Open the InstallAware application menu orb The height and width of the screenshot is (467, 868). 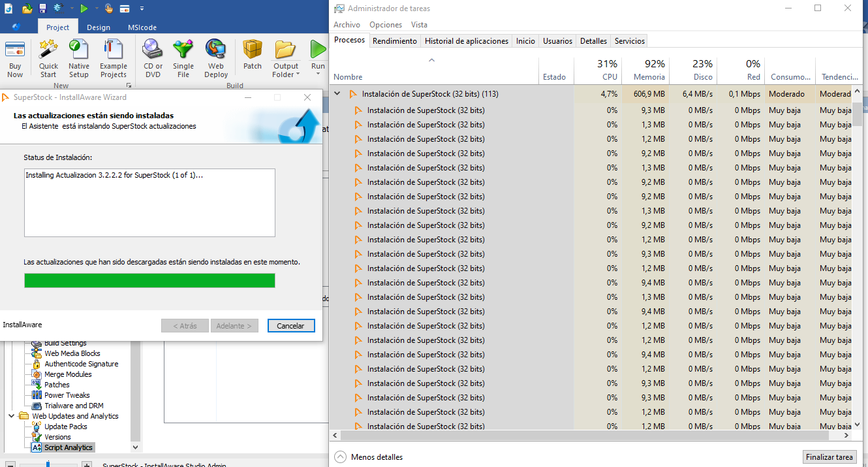click(16, 27)
